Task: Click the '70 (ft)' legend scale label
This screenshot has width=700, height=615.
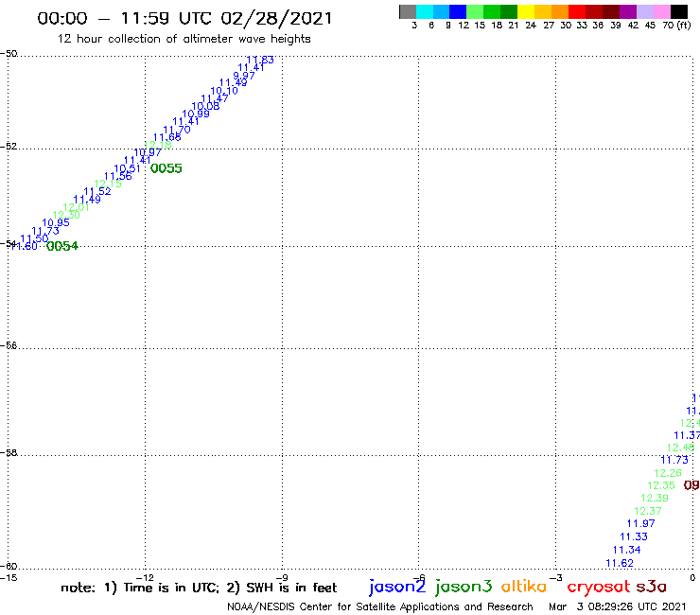Action: 676,26
